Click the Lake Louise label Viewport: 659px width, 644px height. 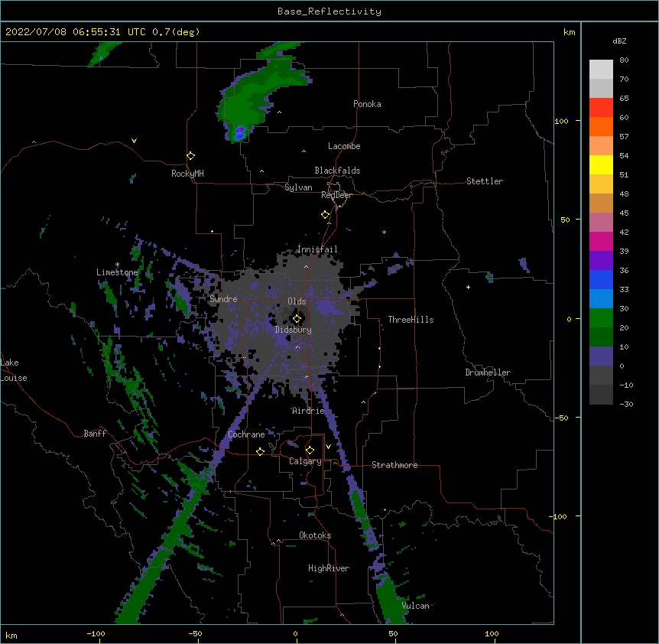tap(14, 370)
